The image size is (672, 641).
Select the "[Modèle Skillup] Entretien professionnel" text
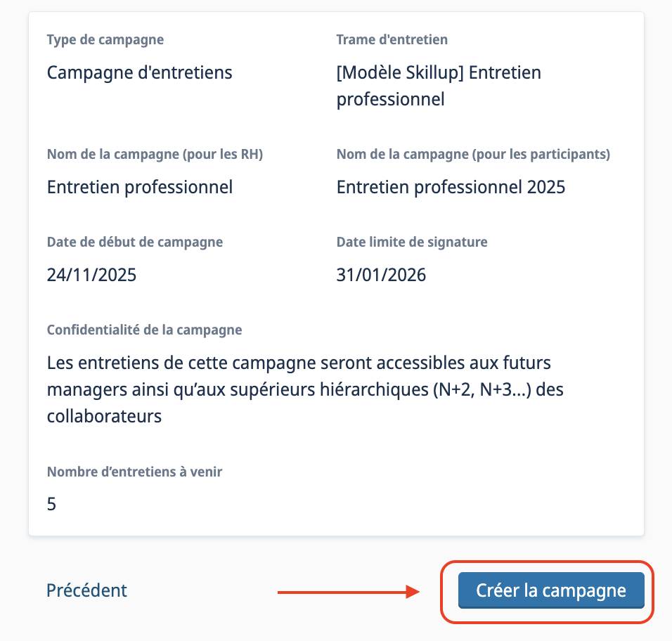point(438,86)
